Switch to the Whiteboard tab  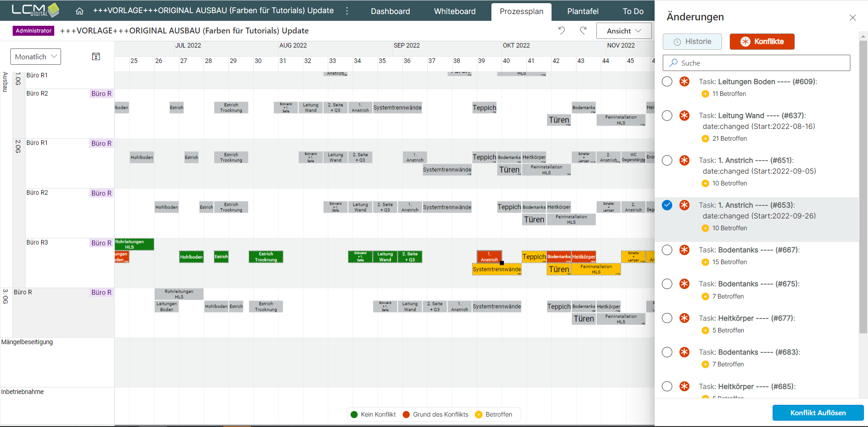[454, 11]
